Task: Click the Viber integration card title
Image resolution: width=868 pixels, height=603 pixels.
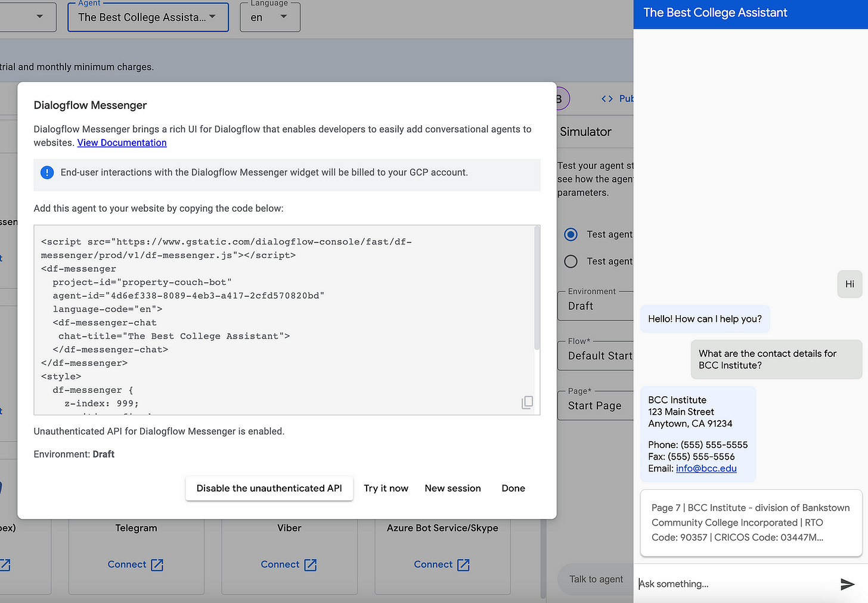Action: pyautogui.click(x=289, y=528)
